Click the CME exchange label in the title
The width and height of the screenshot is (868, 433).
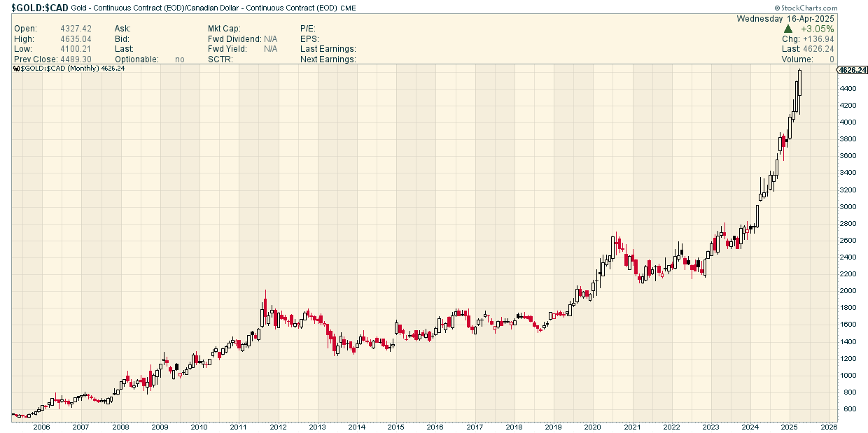pos(349,8)
